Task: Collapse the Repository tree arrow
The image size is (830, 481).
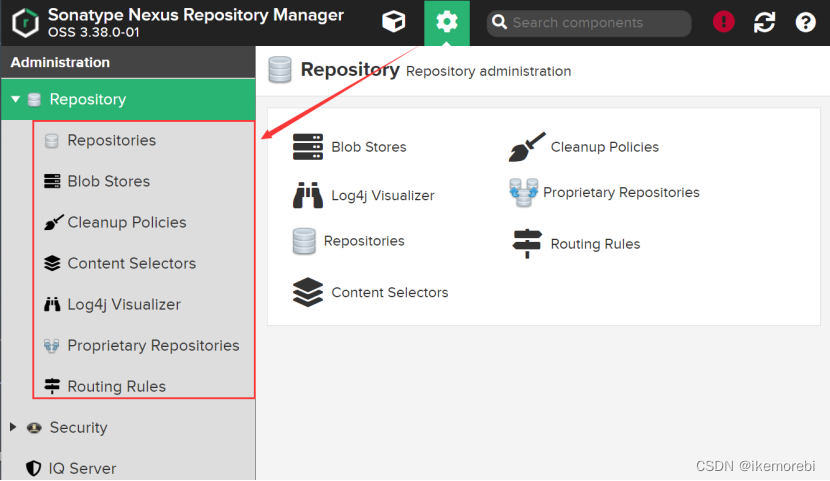Action: (x=15, y=99)
